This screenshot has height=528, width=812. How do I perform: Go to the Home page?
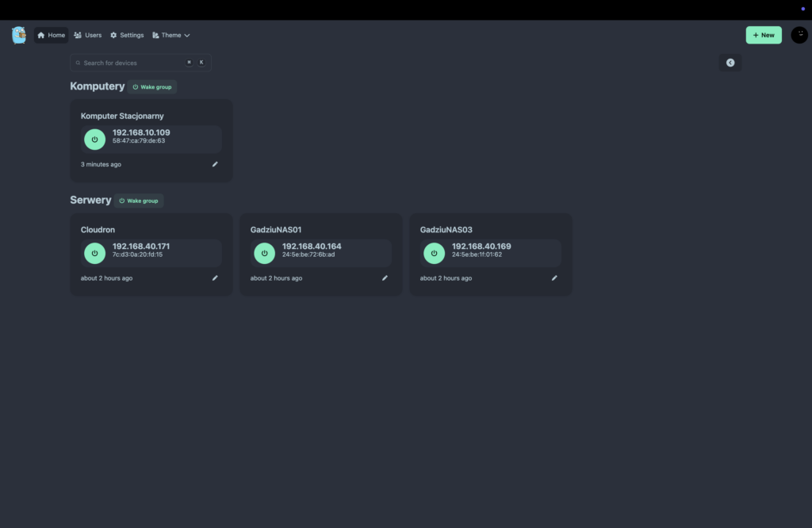pos(52,35)
